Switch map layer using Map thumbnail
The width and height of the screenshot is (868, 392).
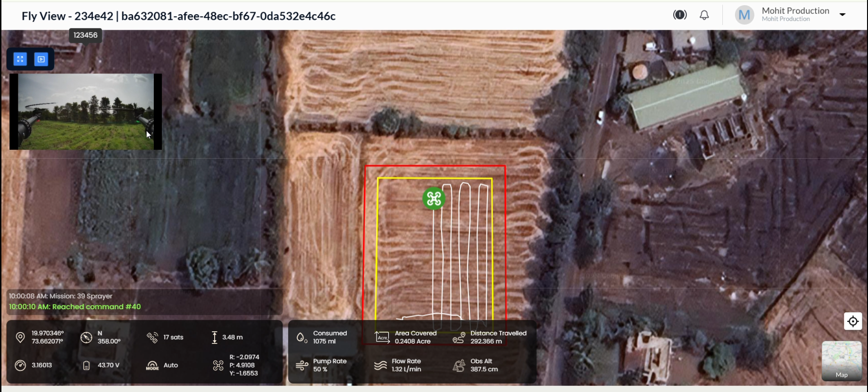(x=842, y=361)
